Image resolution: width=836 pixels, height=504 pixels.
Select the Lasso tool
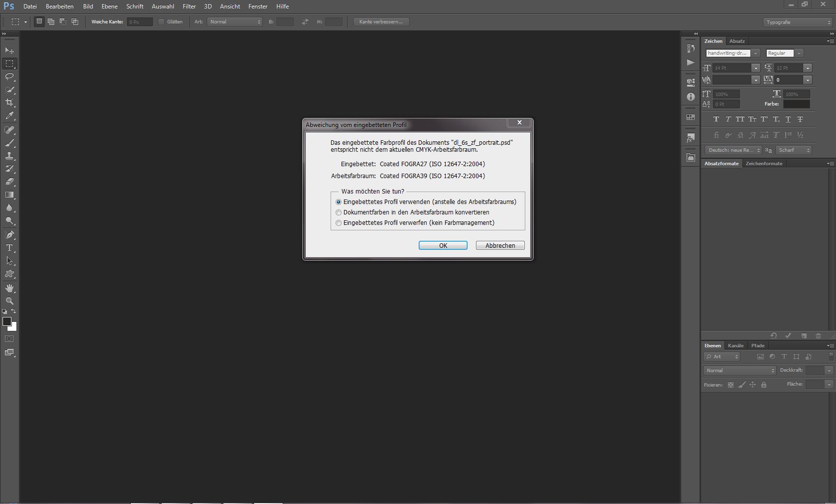tap(9, 77)
